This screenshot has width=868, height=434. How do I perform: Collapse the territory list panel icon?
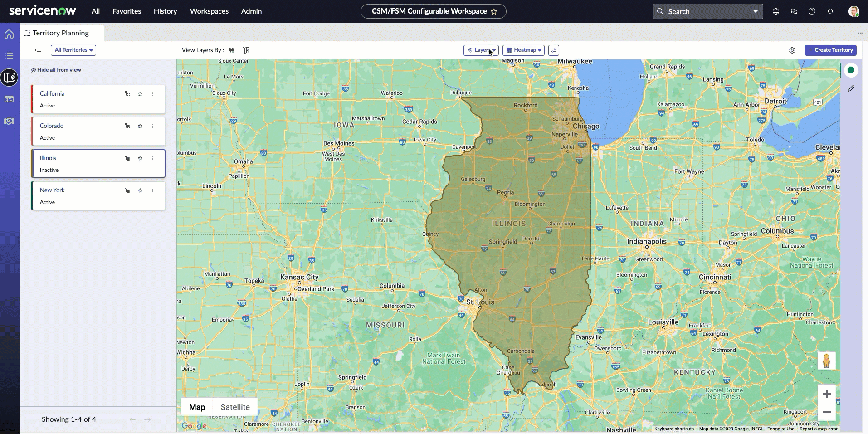click(x=38, y=50)
